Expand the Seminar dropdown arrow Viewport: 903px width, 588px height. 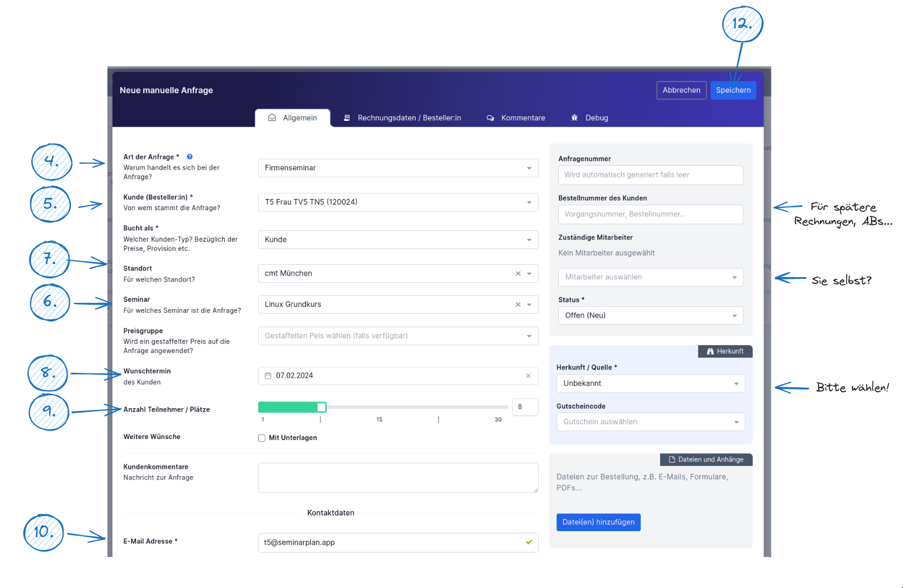(529, 305)
